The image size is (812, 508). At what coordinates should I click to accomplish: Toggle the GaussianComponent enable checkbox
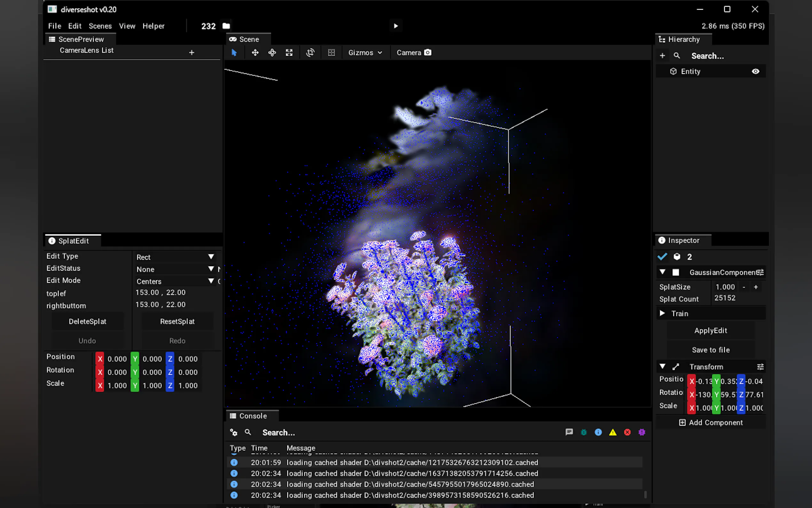[676, 272]
